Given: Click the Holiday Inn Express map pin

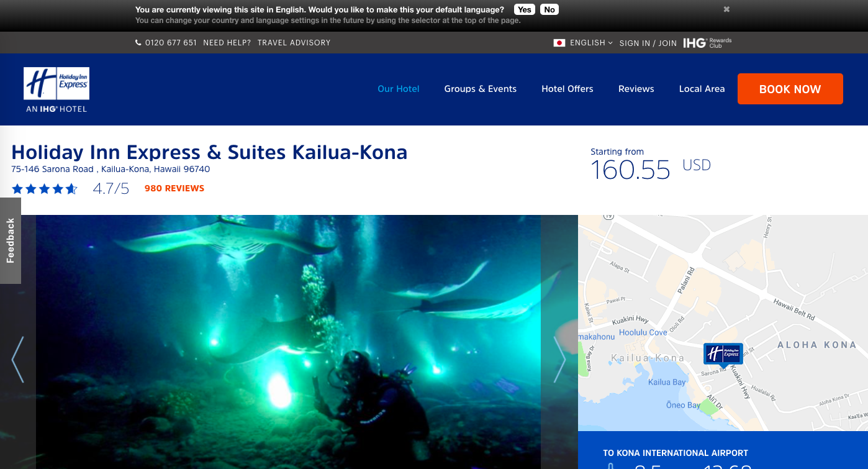Looking at the screenshot, I should pyautogui.click(x=723, y=354).
